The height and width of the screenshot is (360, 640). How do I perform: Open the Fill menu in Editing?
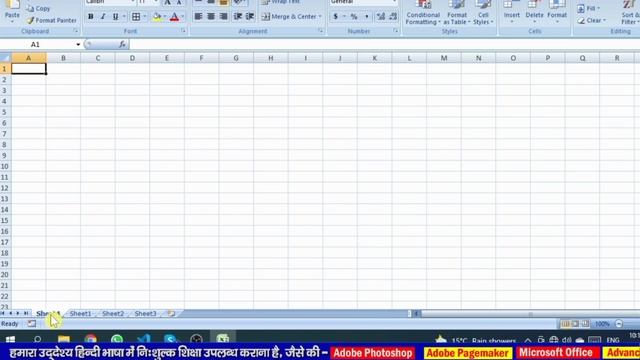589,8
